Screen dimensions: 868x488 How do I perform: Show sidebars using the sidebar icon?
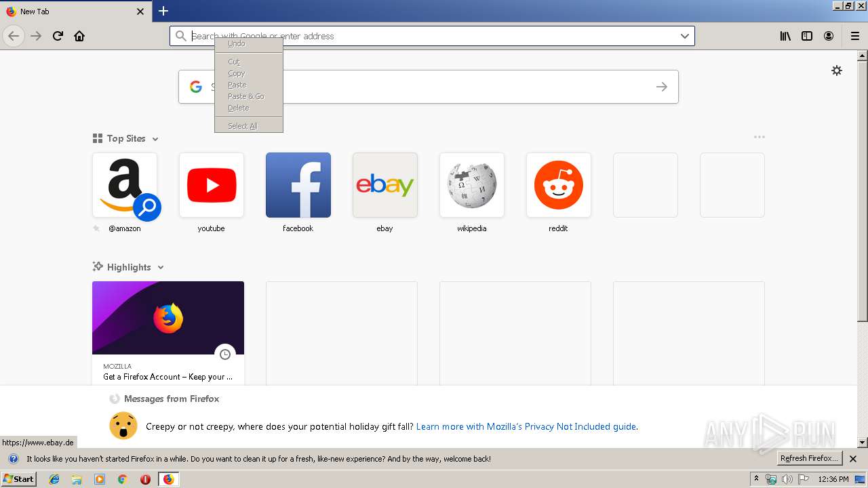pos(807,36)
